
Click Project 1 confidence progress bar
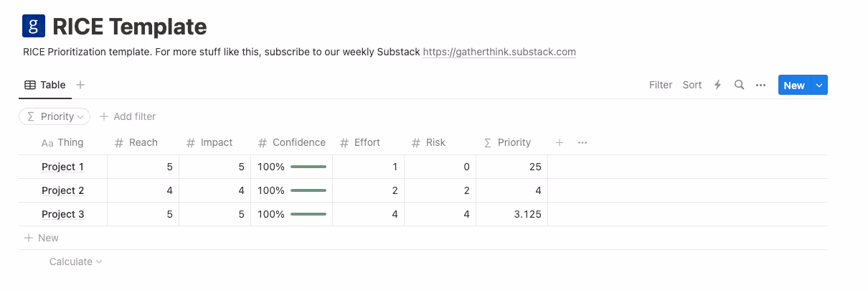[x=308, y=167]
